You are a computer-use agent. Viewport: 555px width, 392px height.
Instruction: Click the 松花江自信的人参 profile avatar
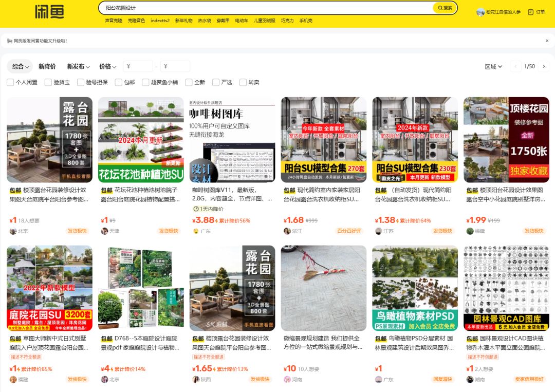pos(480,12)
